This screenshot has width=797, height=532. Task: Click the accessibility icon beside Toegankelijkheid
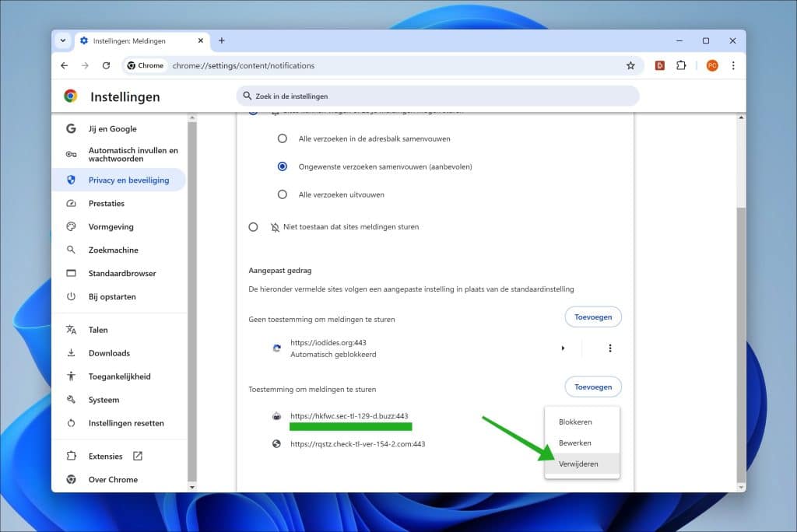click(71, 376)
